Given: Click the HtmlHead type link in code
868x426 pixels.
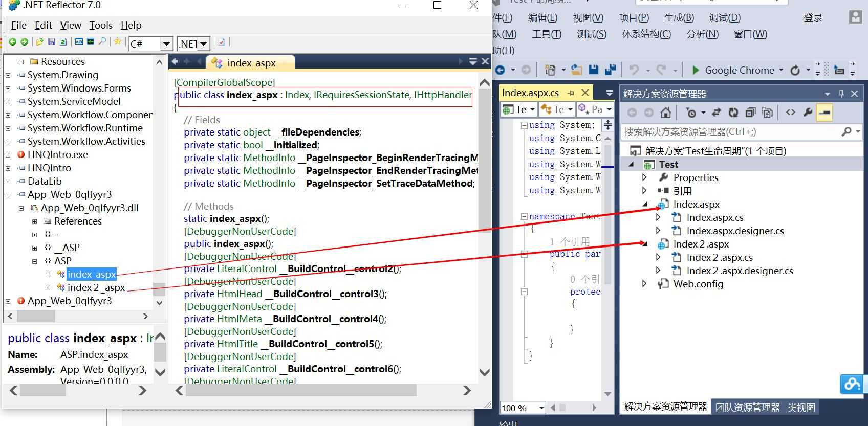Looking at the screenshot, I should coord(240,294).
